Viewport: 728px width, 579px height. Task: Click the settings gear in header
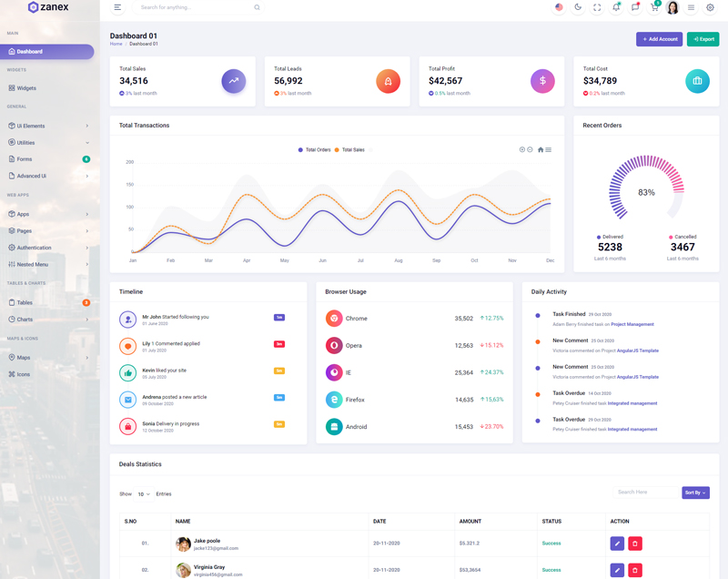pos(711,7)
